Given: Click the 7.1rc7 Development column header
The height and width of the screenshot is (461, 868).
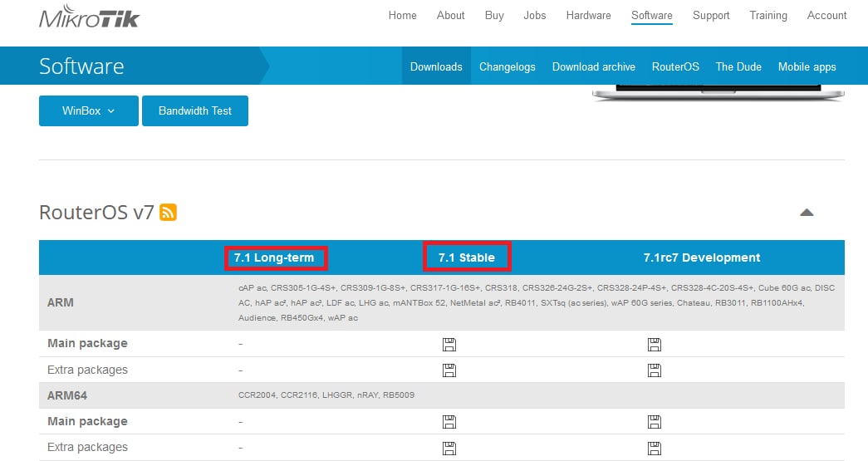Looking at the screenshot, I should click(x=702, y=257).
